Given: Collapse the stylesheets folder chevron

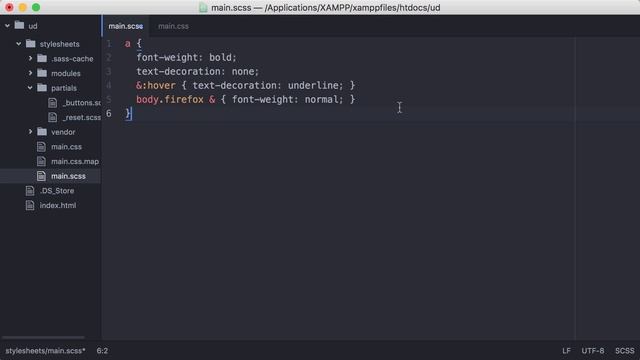Looking at the screenshot, I should [19, 44].
